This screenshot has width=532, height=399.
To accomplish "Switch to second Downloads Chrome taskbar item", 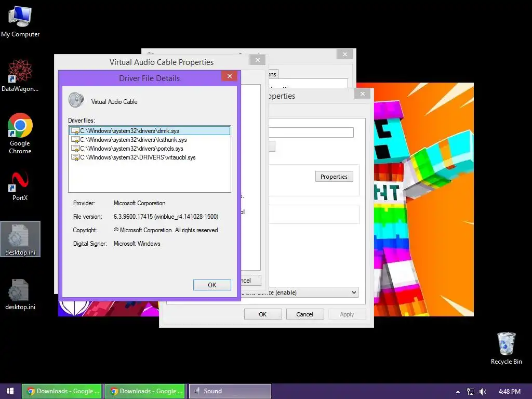I will (x=145, y=391).
